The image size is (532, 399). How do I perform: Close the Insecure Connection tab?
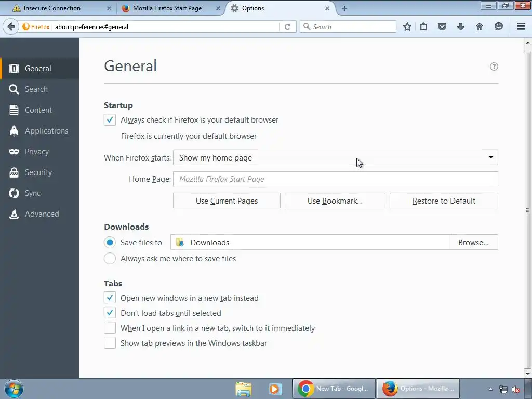coord(109,8)
